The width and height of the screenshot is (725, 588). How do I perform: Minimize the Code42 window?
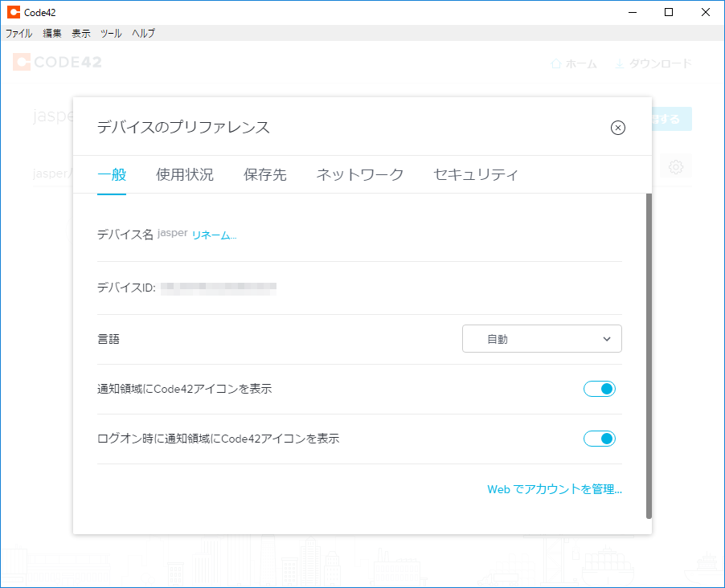pos(633,13)
